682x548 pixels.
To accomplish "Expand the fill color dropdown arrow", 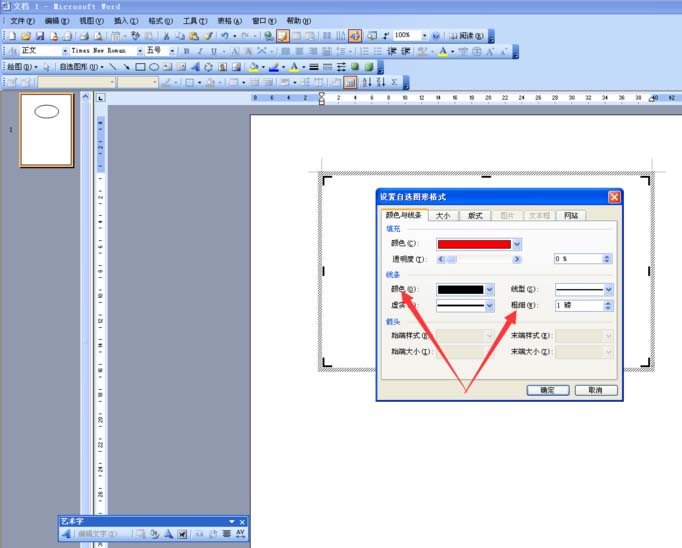I will coord(517,244).
